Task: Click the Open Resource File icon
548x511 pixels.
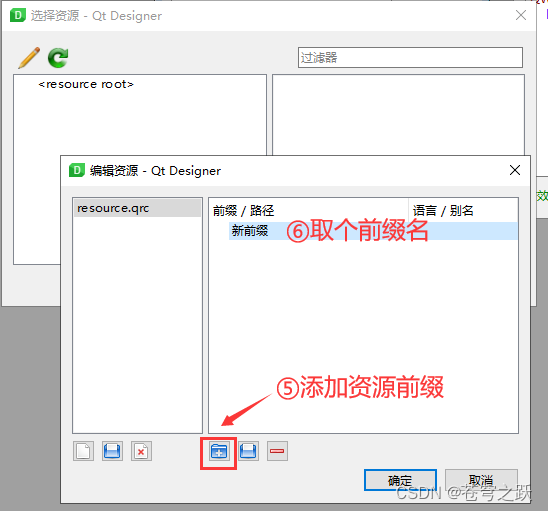Action: 112,451
